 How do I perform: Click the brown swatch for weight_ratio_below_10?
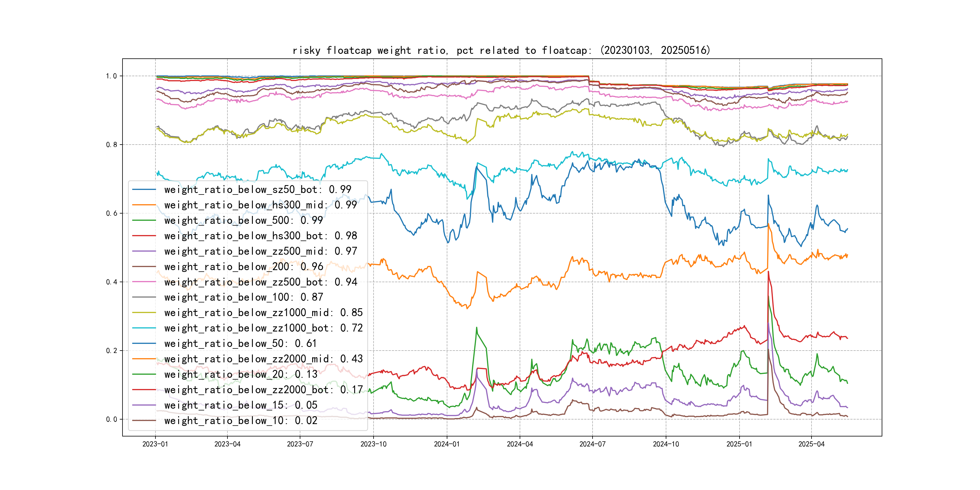(x=144, y=420)
